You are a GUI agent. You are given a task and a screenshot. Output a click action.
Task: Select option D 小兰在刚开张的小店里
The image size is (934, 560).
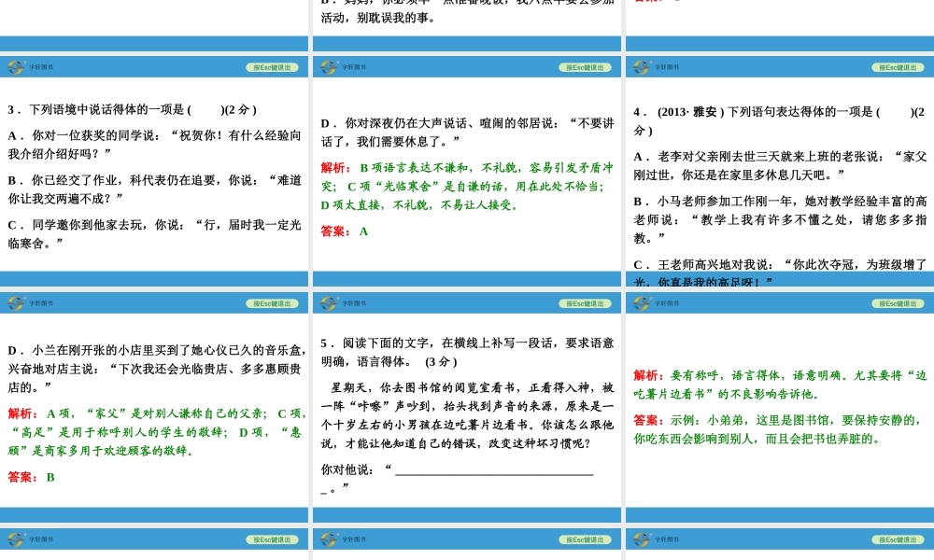pos(157,369)
